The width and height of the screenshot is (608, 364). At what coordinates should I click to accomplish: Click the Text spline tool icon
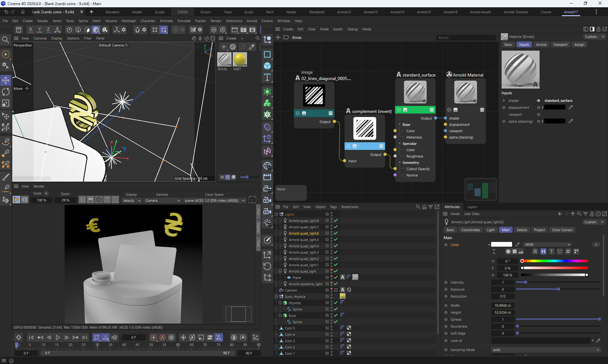pyautogui.click(x=267, y=77)
